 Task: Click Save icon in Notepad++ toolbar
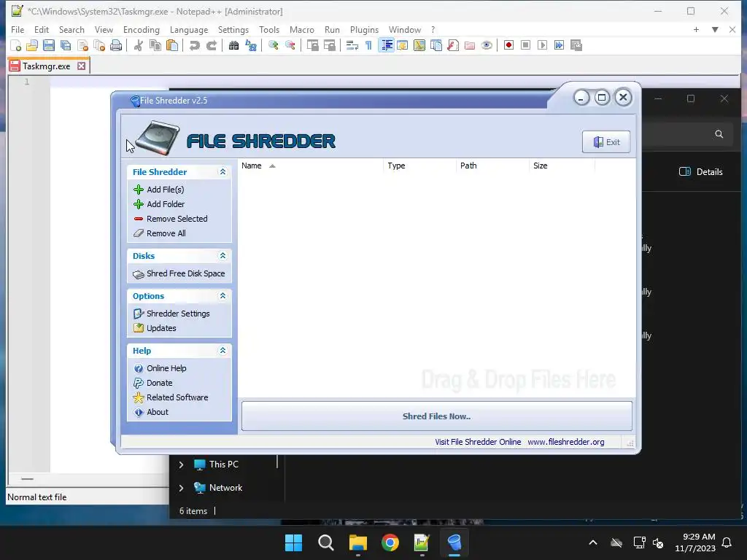[49, 45]
